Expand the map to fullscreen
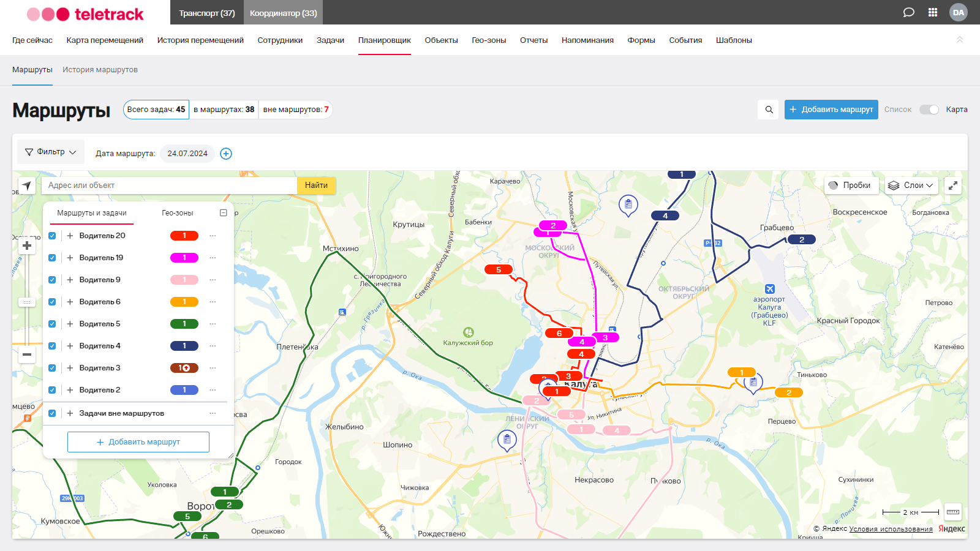The image size is (980, 551). click(953, 186)
